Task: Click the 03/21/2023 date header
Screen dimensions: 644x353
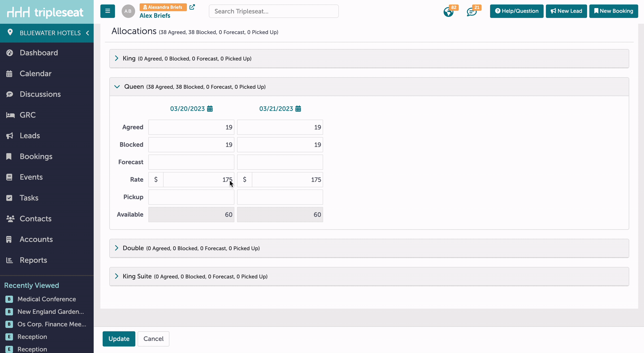Action: 276,109
